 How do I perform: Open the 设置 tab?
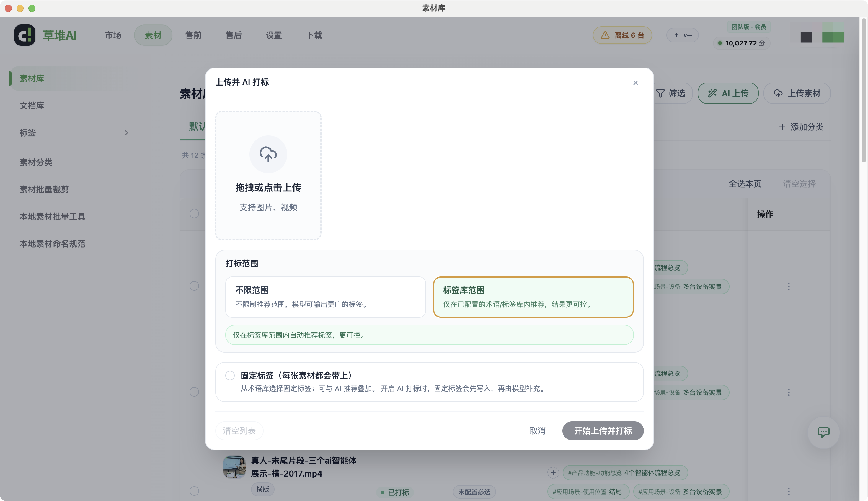[273, 35]
